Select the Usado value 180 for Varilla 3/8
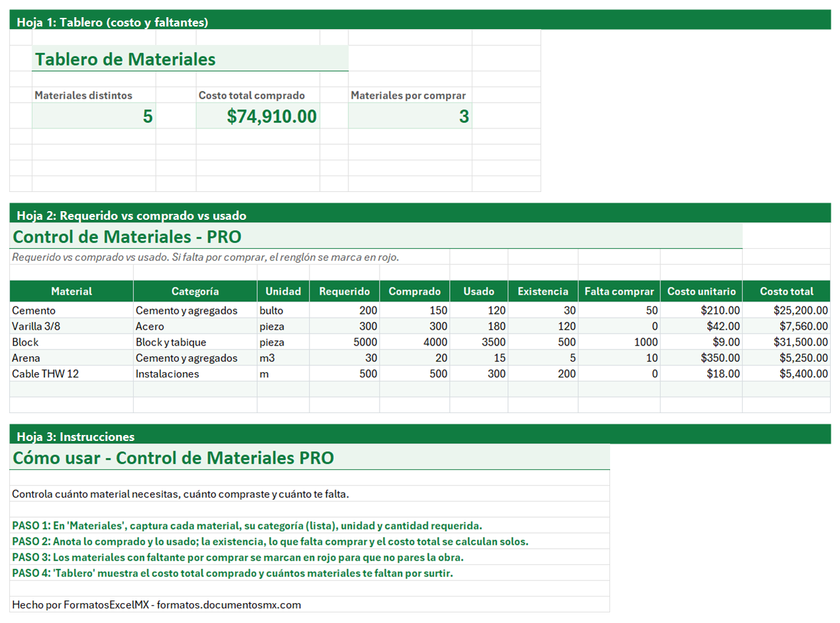Screen dimensions: 840x623 pyautogui.click(x=479, y=326)
